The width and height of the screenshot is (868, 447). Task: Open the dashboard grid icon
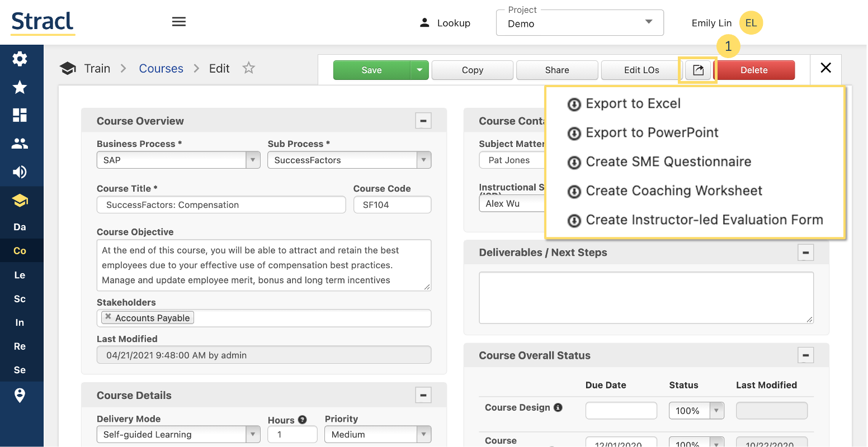[20, 115]
